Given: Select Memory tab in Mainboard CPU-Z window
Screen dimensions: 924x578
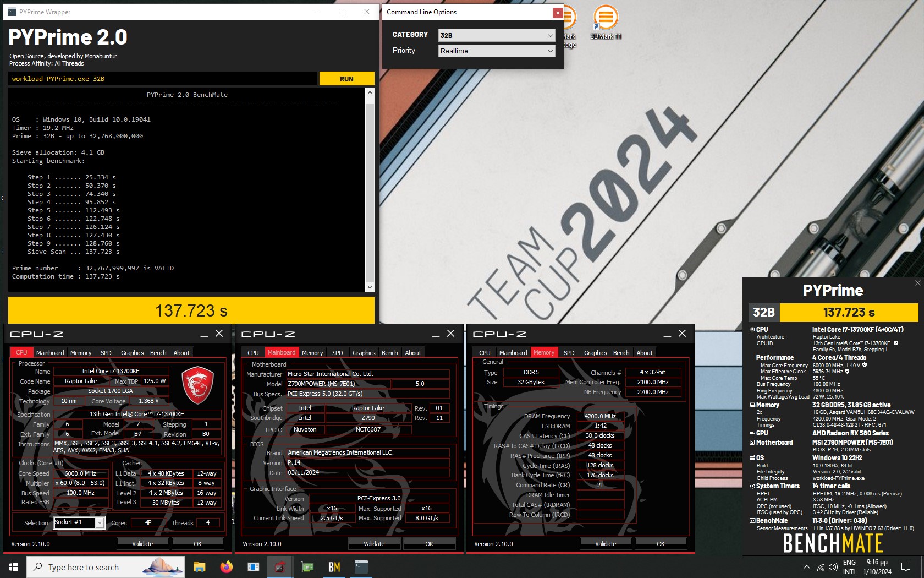Looking at the screenshot, I should click(x=312, y=353).
